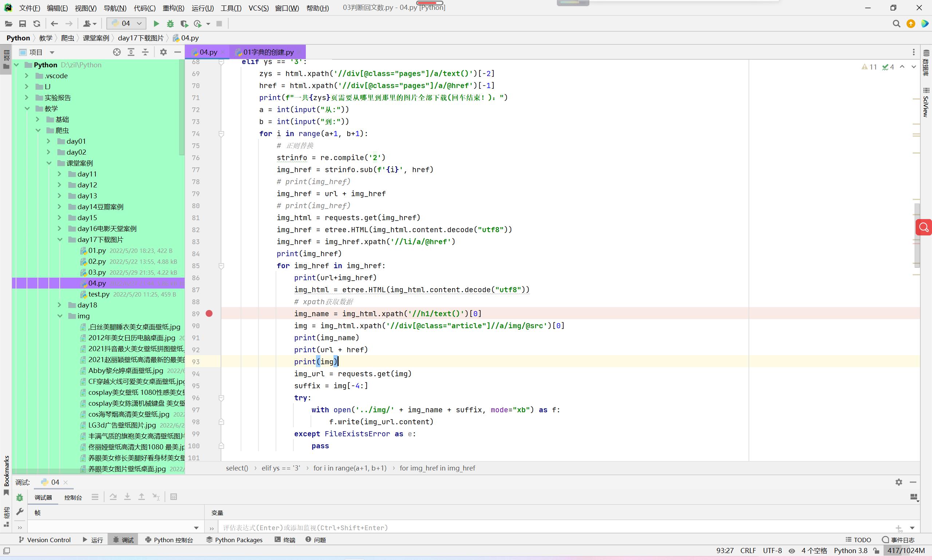
Task: Open the 重构(R) menu
Action: point(173,8)
